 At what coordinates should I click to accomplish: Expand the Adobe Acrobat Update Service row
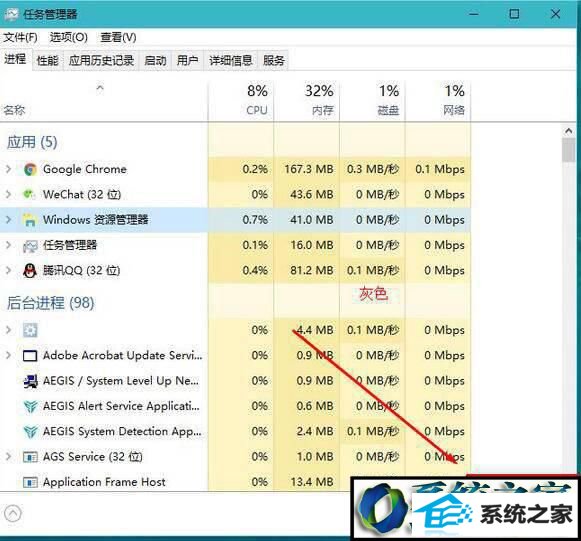pyautogui.click(x=9, y=355)
